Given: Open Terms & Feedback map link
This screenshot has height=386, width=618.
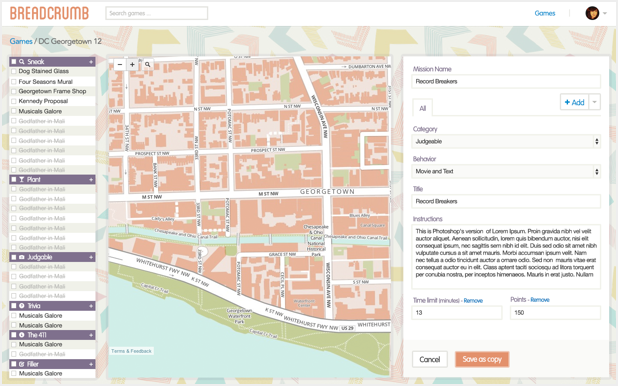Looking at the screenshot, I should 131,351.
